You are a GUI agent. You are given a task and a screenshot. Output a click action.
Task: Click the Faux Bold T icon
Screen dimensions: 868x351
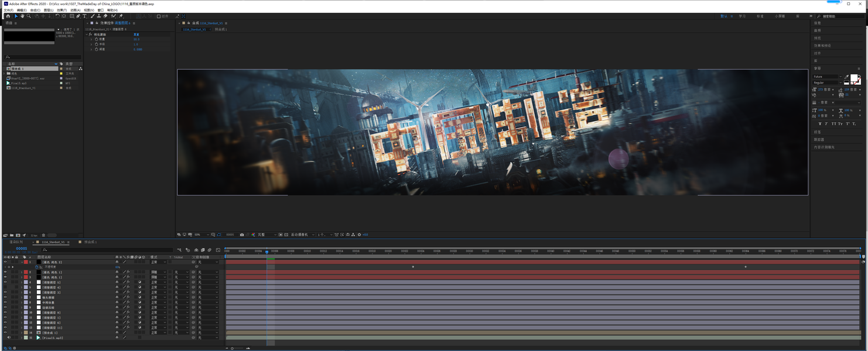(x=820, y=123)
